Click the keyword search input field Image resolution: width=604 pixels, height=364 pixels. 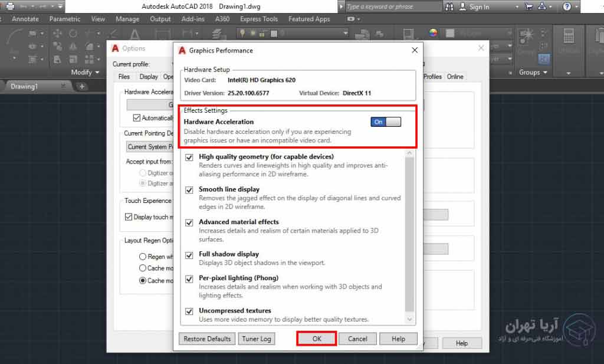392,6
